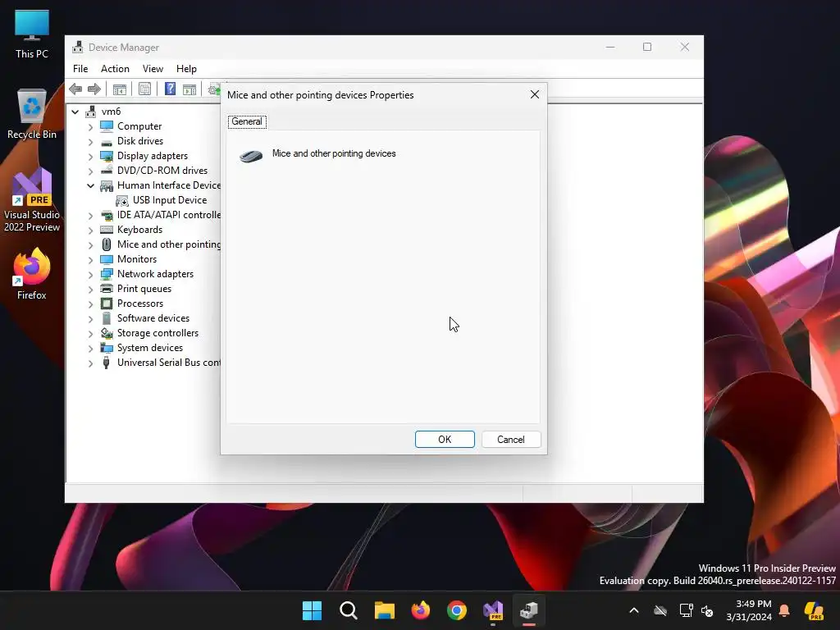
Task: Select the Universal Serial Bus icon
Action: click(107, 363)
